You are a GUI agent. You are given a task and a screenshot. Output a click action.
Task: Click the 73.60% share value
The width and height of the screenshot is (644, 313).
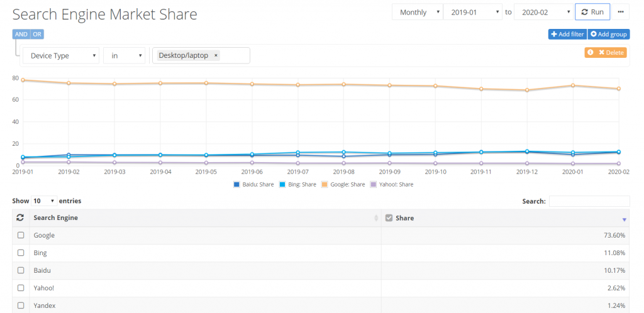[x=613, y=236]
